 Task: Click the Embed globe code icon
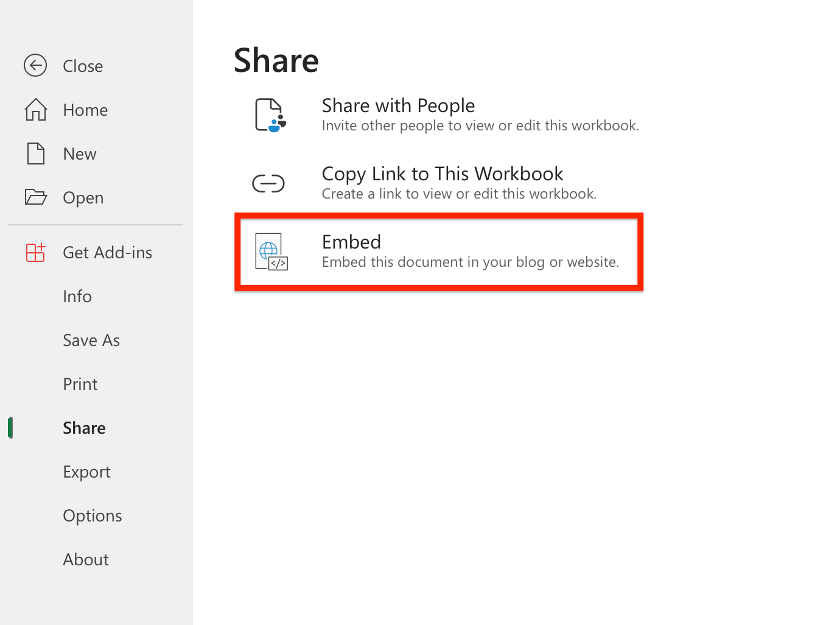click(271, 252)
